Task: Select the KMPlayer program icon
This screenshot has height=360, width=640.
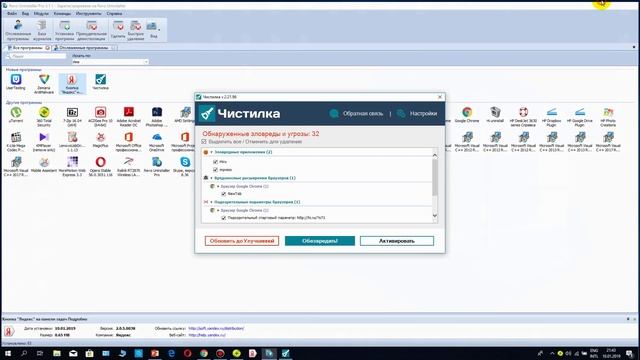Action: tap(44, 142)
